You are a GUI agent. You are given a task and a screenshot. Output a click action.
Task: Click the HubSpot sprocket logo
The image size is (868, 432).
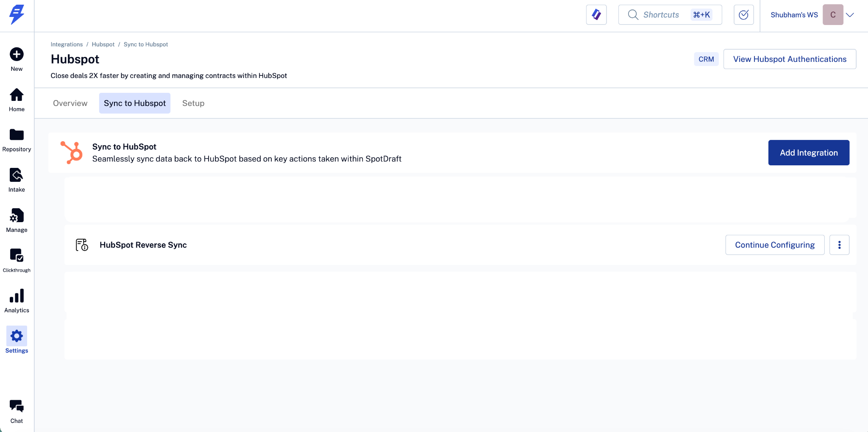[71, 153]
